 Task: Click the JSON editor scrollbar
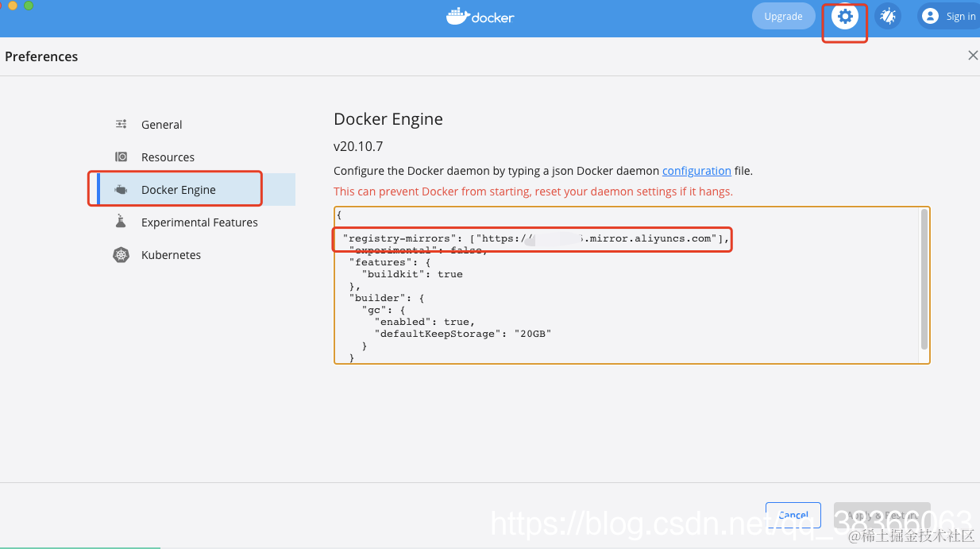pyautogui.click(x=924, y=278)
